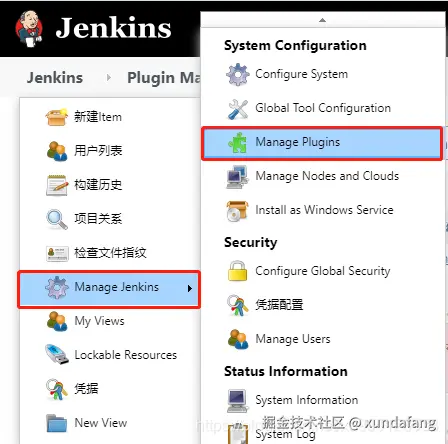Click the Plugin Manager breadcrumb
The image size is (448, 444).
pyautogui.click(x=164, y=78)
